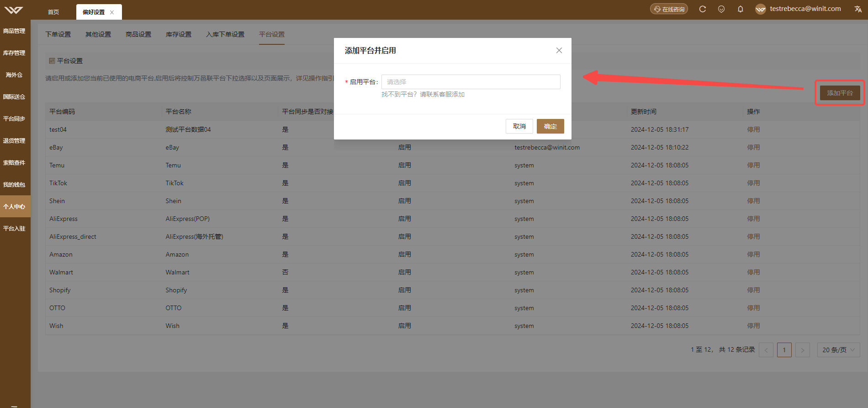868x408 pixels.
Task: Click 停用 for the Shopify row
Action: tap(753, 290)
